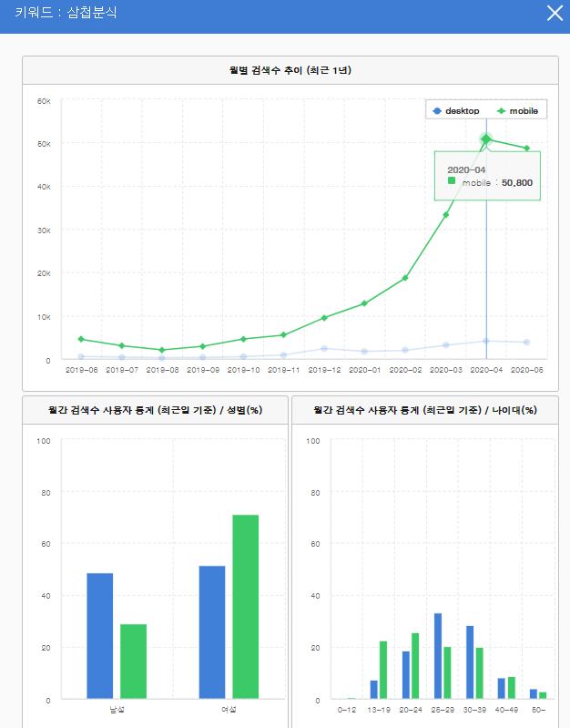Select the 2020-03 mobile data point
570x728 pixels.
click(445, 215)
